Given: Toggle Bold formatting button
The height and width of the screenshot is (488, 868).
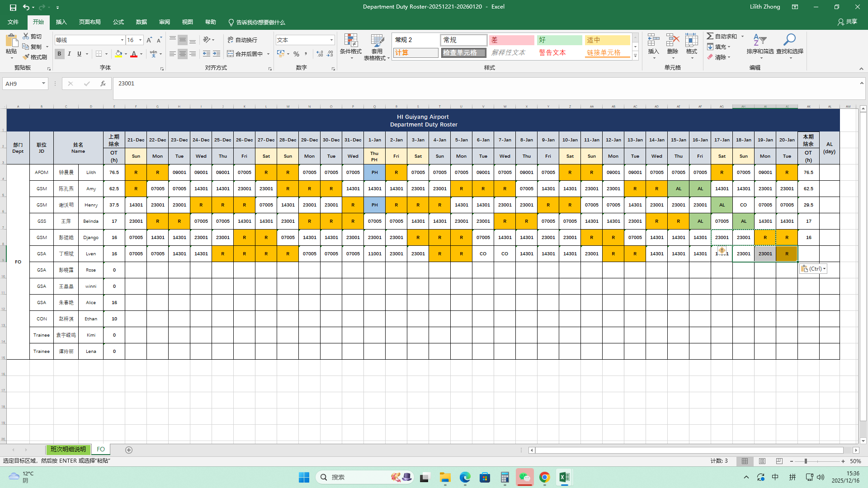Looking at the screenshot, I should pyautogui.click(x=59, y=54).
